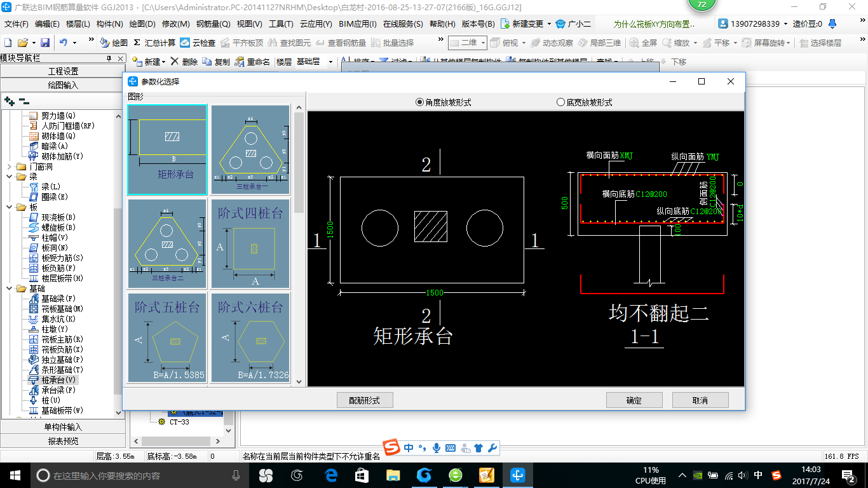Collapse the 板 tree folder

click(x=10, y=207)
